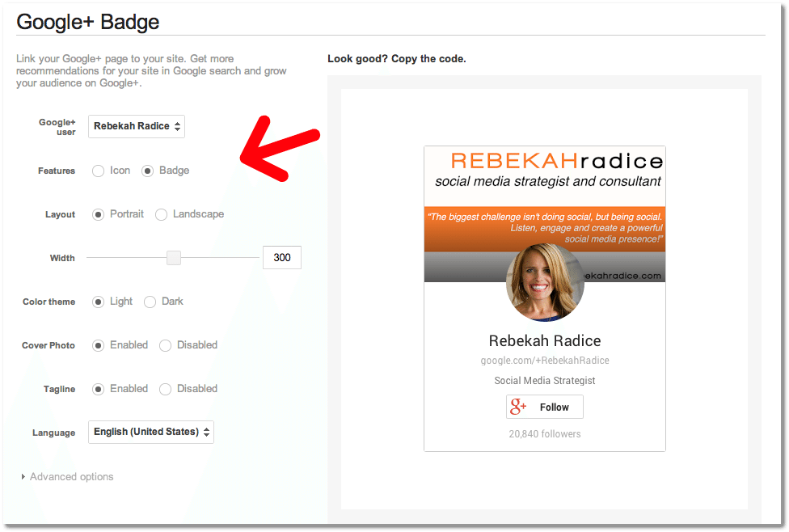Click the Google+ icon in Follow button

pos(517,407)
